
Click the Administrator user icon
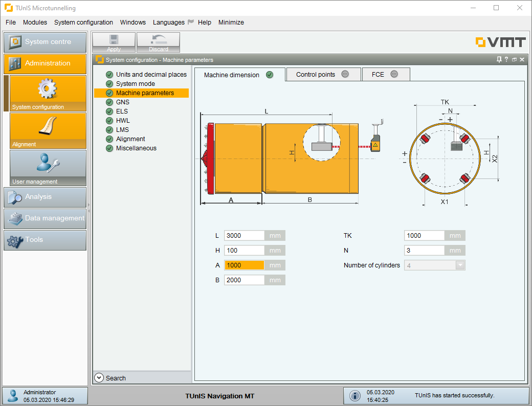pyautogui.click(x=13, y=396)
